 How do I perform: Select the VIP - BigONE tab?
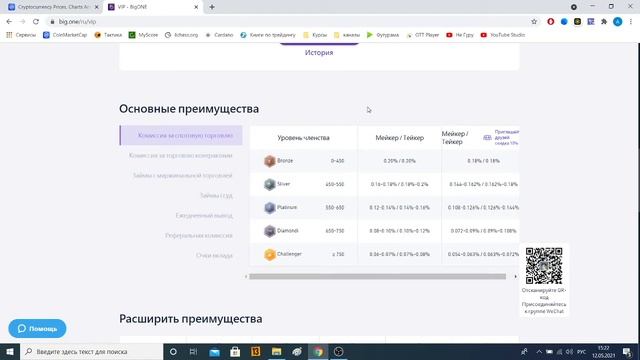coord(148,7)
